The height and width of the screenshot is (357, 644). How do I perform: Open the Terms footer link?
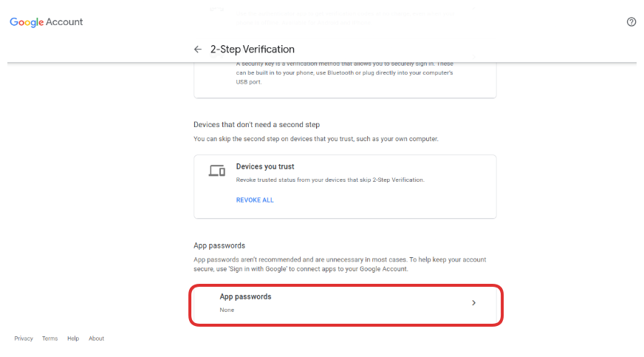[x=49, y=339]
